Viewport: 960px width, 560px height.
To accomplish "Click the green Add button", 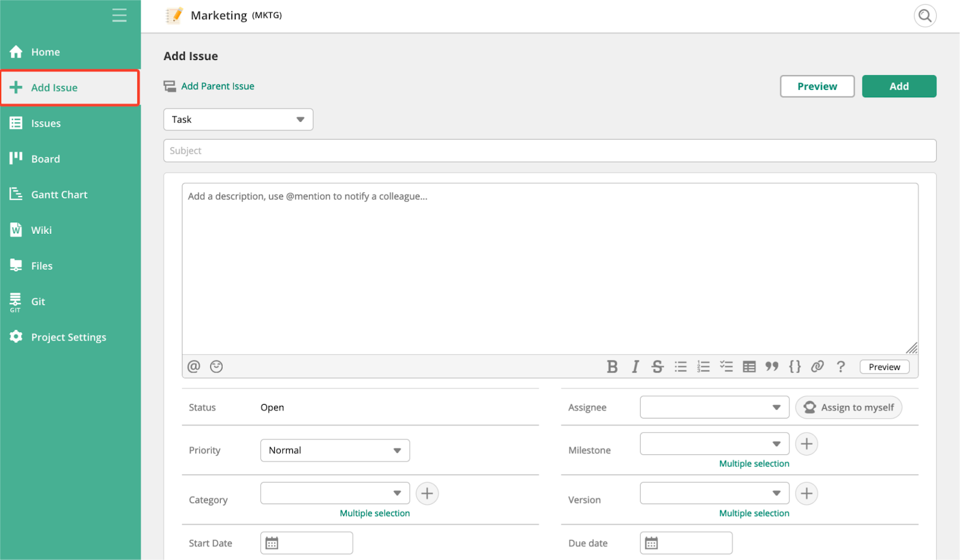I will tap(899, 86).
